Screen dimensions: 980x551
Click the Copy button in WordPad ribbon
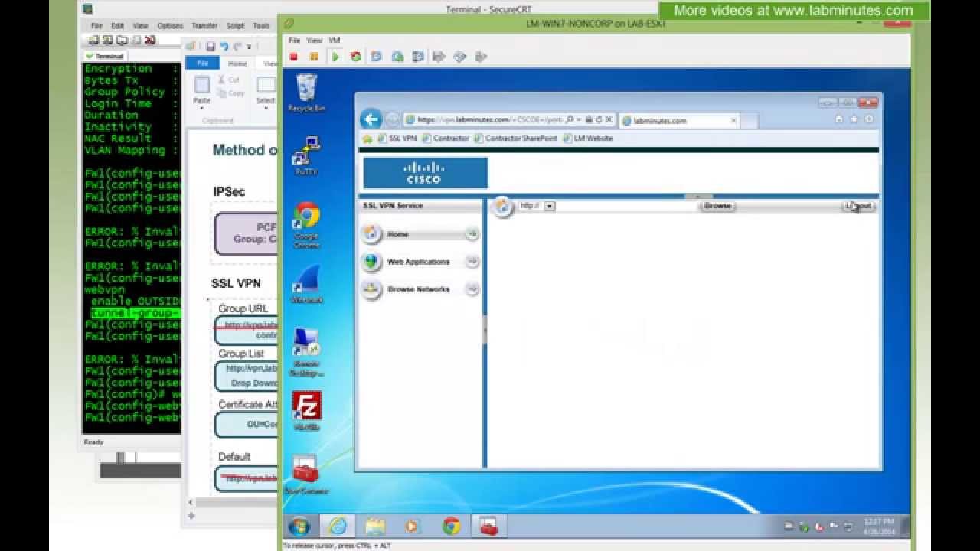230,93
